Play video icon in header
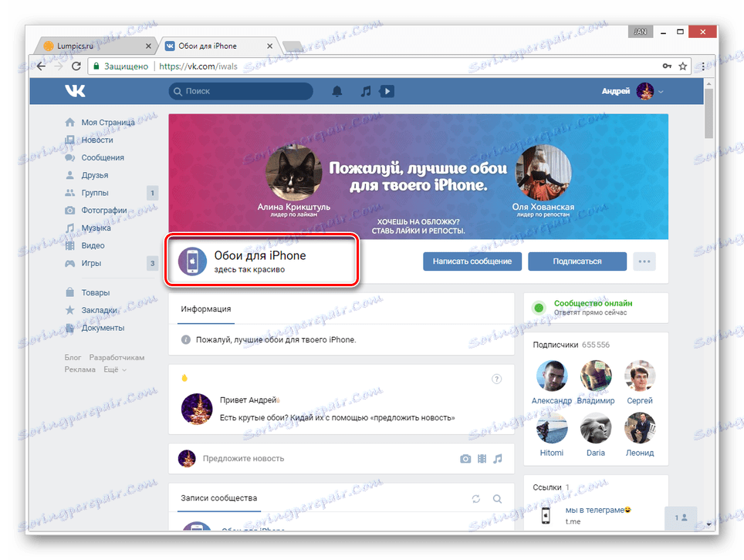Screen dimensions: 744x560 click(x=387, y=91)
